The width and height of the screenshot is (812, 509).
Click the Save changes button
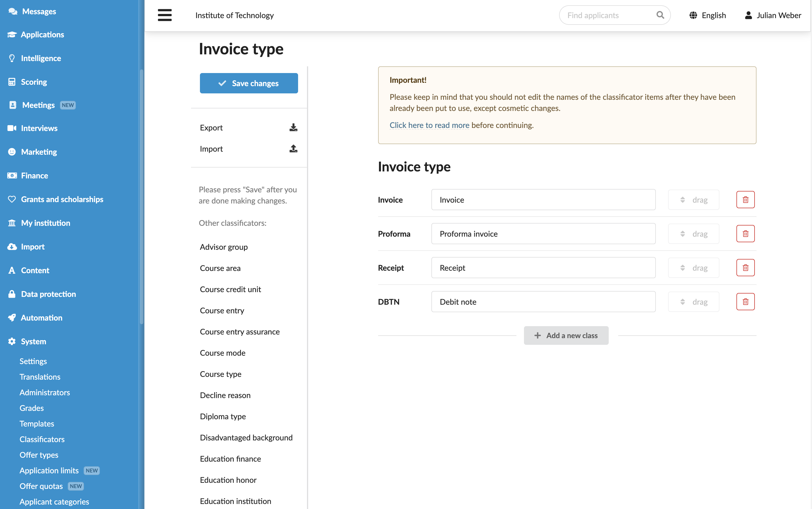[x=249, y=83]
